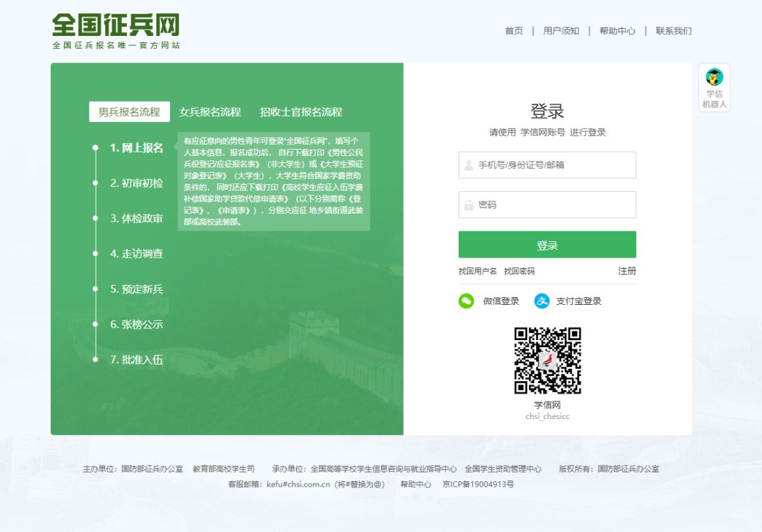Select step 6. 张榜公示
762x532 pixels.
(137, 325)
